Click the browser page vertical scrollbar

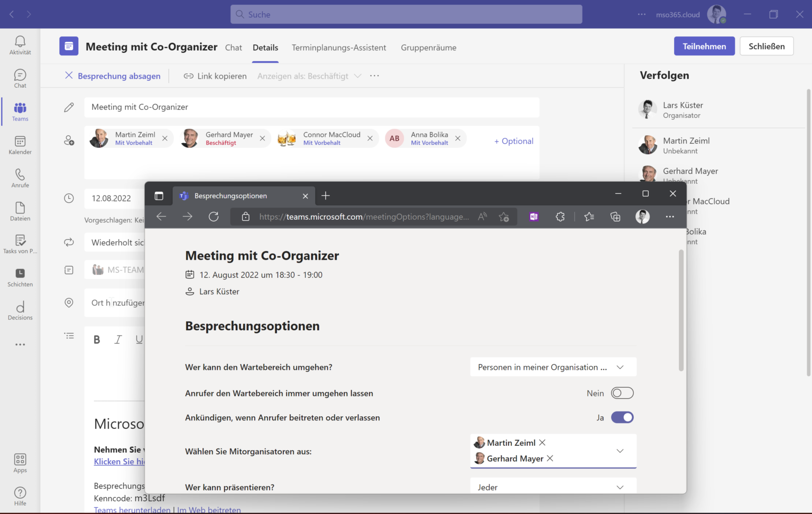[681, 311]
